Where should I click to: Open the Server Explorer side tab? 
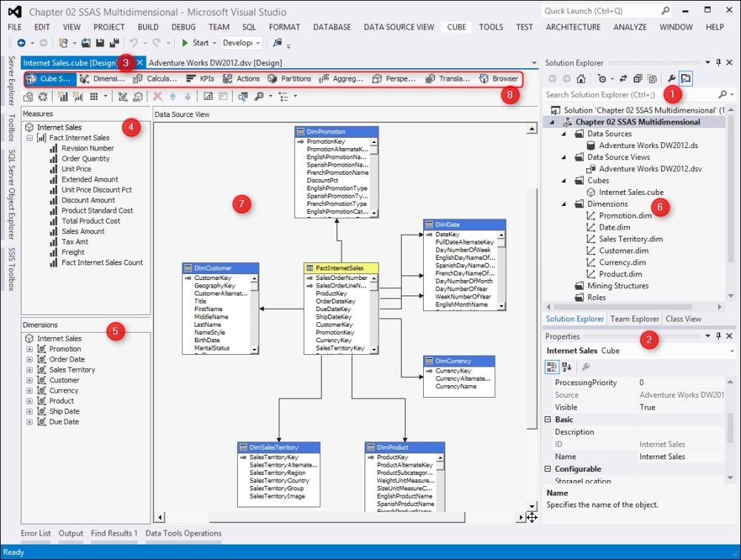coord(11,81)
